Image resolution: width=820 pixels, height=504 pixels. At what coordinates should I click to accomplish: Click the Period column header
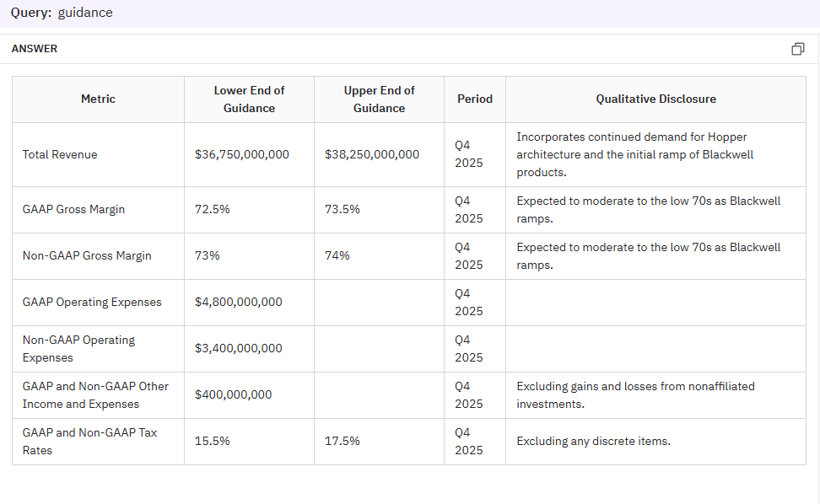click(474, 99)
